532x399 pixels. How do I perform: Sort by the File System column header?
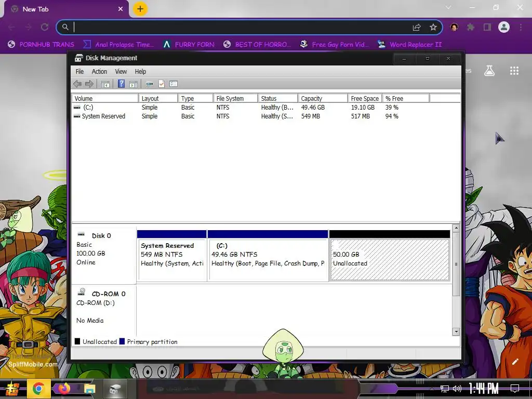coord(235,98)
